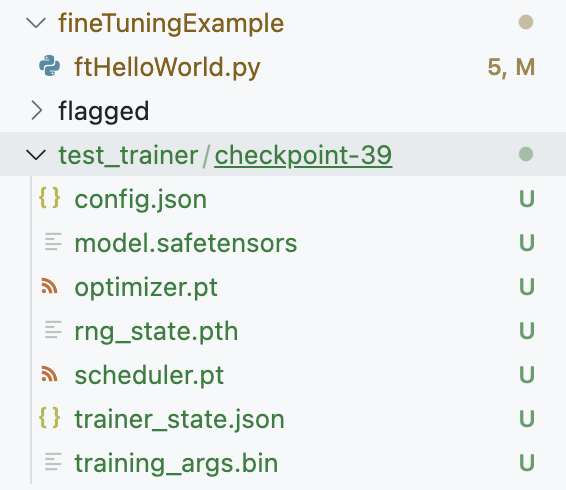Click the JSON braces icon for config.json

49,198
